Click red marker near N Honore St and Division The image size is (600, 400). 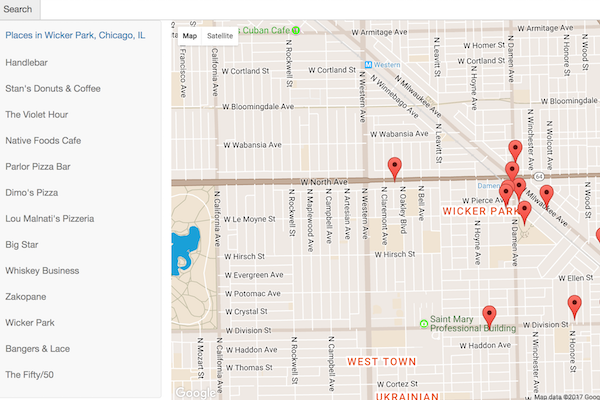[x=574, y=307]
